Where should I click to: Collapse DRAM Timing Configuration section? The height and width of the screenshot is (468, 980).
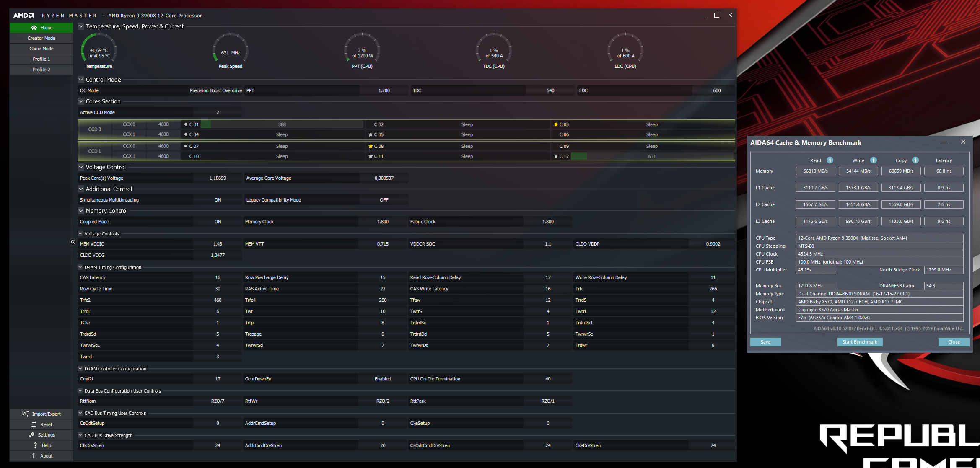coord(80,267)
